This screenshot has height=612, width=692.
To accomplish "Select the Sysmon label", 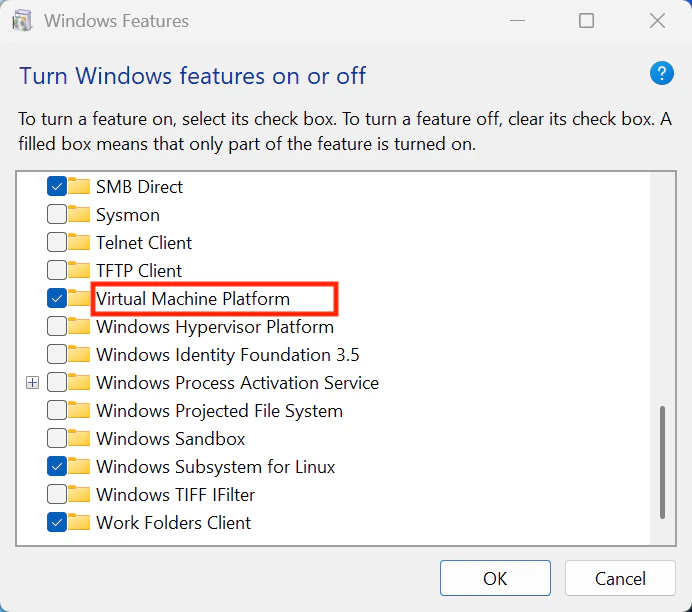I will coord(128,215).
